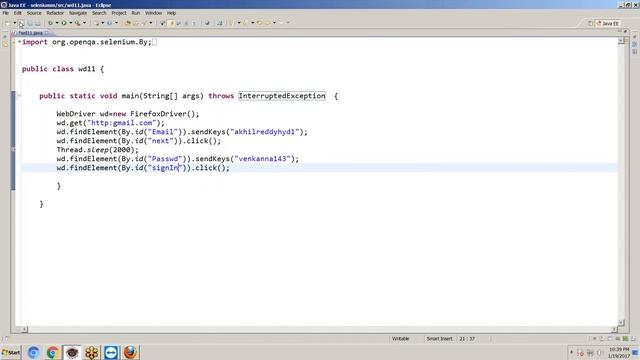Click the "http:gmail.com" string
This screenshot has width=640, height=360.
[x=122, y=123]
